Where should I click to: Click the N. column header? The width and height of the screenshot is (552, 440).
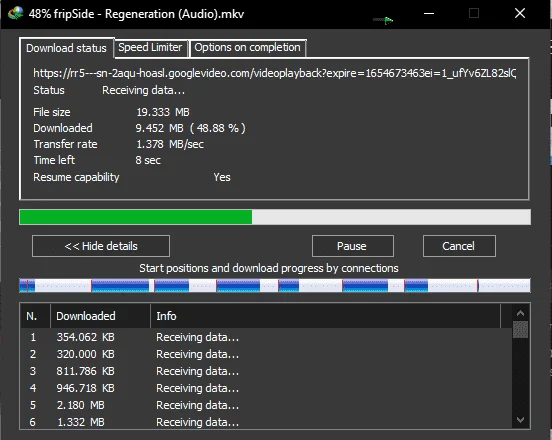[x=35, y=316]
